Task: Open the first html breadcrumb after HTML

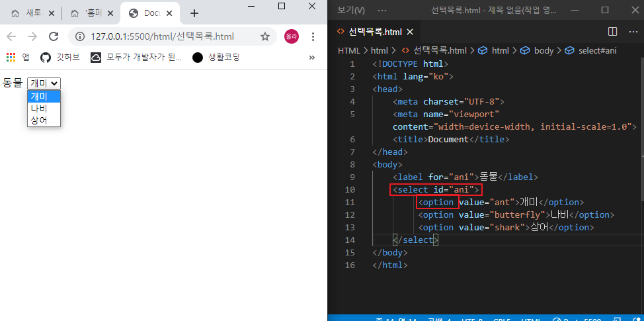Action: tap(379, 50)
